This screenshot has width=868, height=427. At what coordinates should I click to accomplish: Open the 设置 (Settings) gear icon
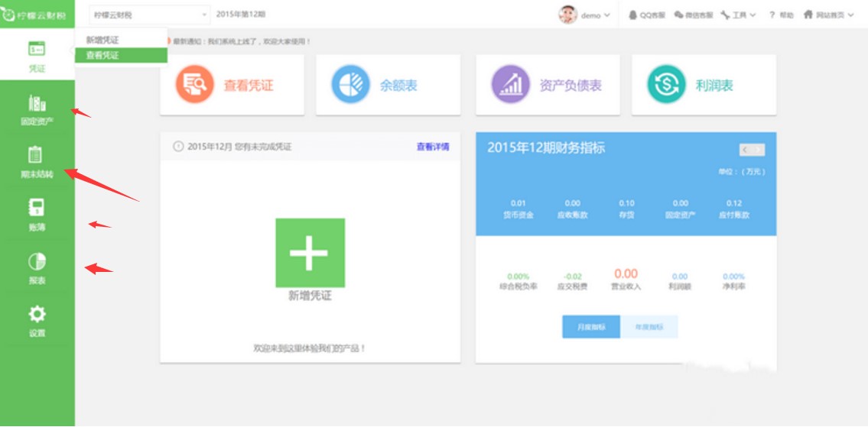(36, 314)
